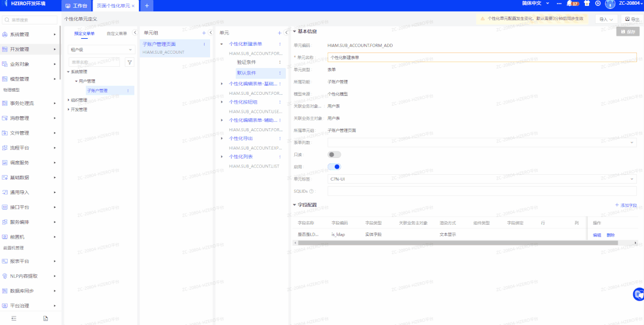Click the plus icon in 单元组 header
Image resolution: width=644 pixels, height=325 pixels.
(204, 33)
